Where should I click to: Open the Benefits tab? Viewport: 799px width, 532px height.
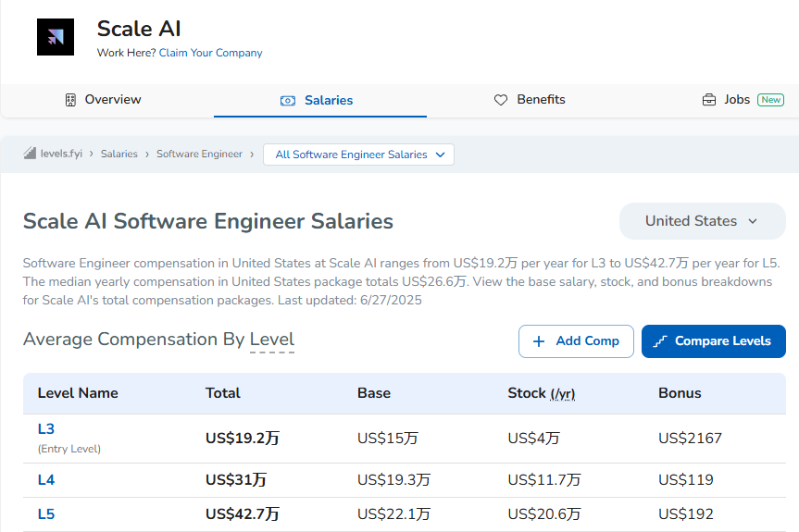[530, 100]
